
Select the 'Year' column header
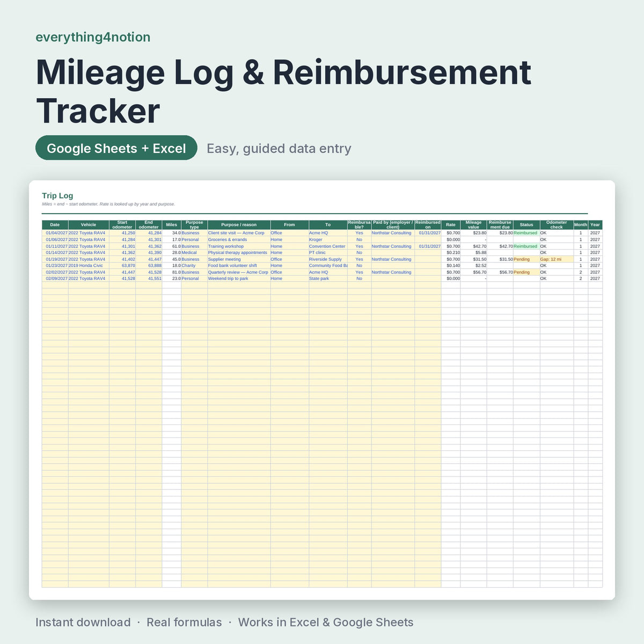click(x=595, y=225)
